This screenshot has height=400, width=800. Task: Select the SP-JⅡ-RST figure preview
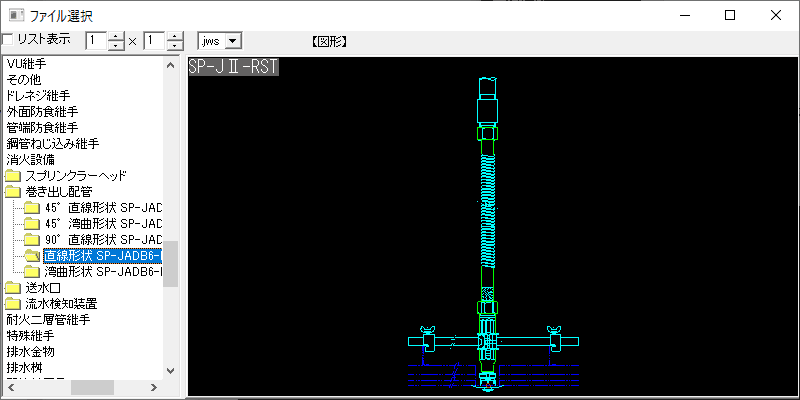(492, 226)
